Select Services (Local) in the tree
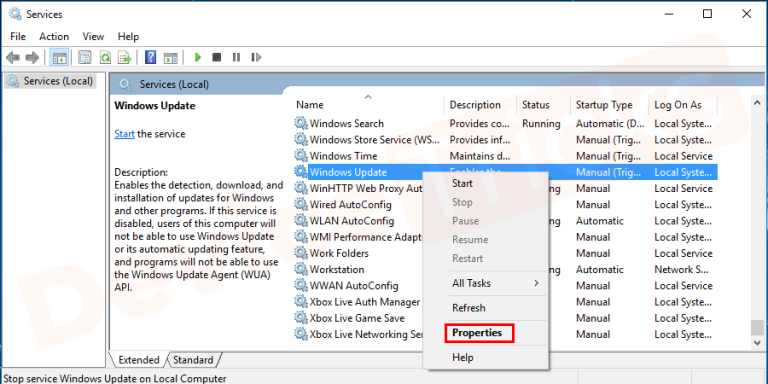The width and height of the screenshot is (768, 384). tap(51, 81)
